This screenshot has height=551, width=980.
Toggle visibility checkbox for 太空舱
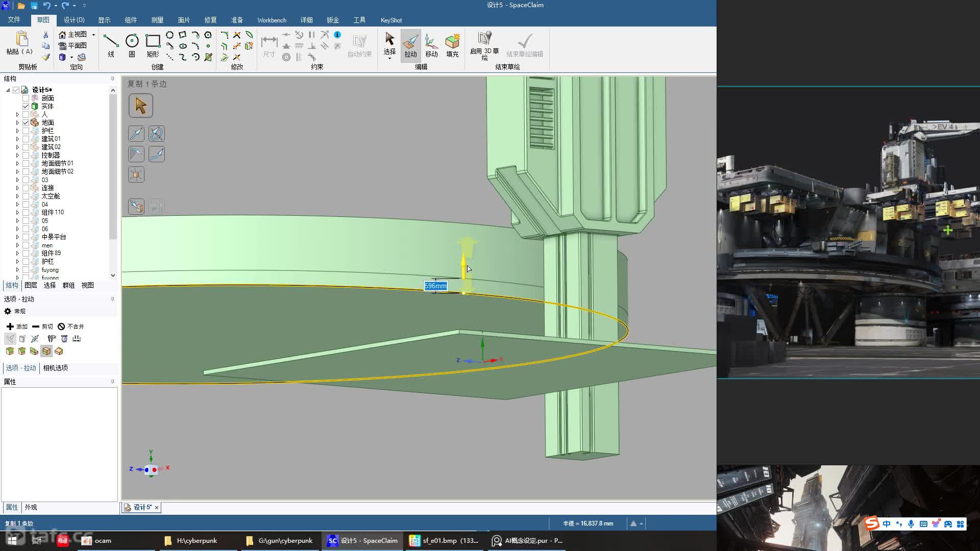[26, 196]
